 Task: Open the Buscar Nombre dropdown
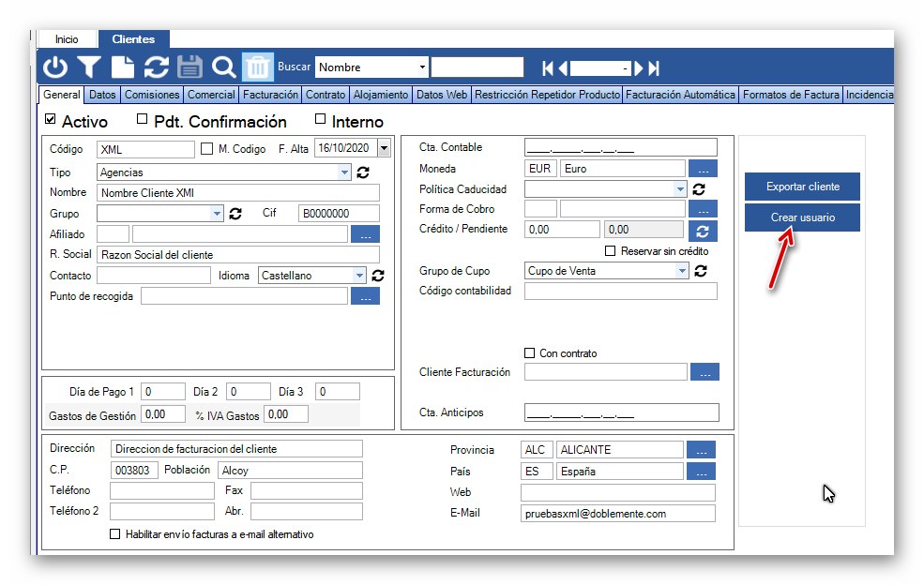tap(422, 67)
